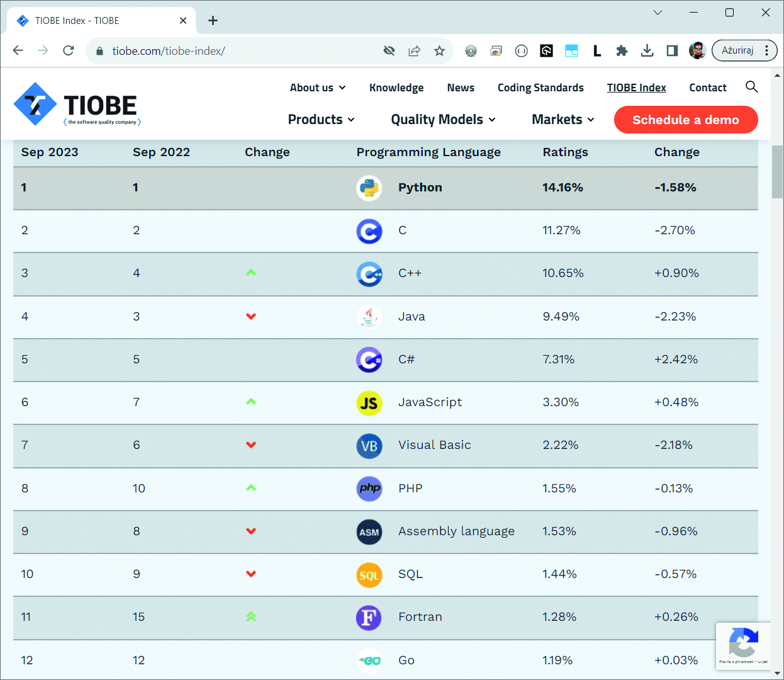The height and width of the screenshot is (680, 784).
Task: Open the Knowledge navigation link
Action: tap(396, 88)
